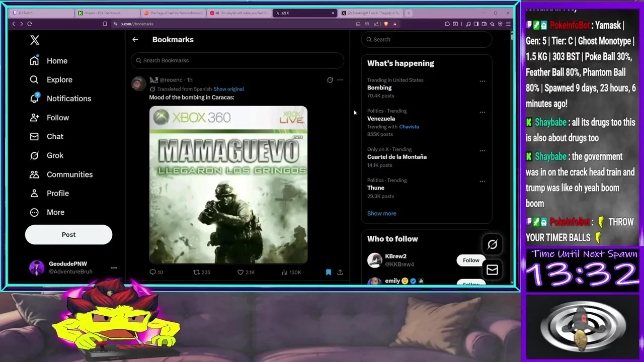This screenshot has width=644, height=362.
Task: Click the GeodudePNW profile avatar
Action: pyautogui.click(x=37, y=267)
